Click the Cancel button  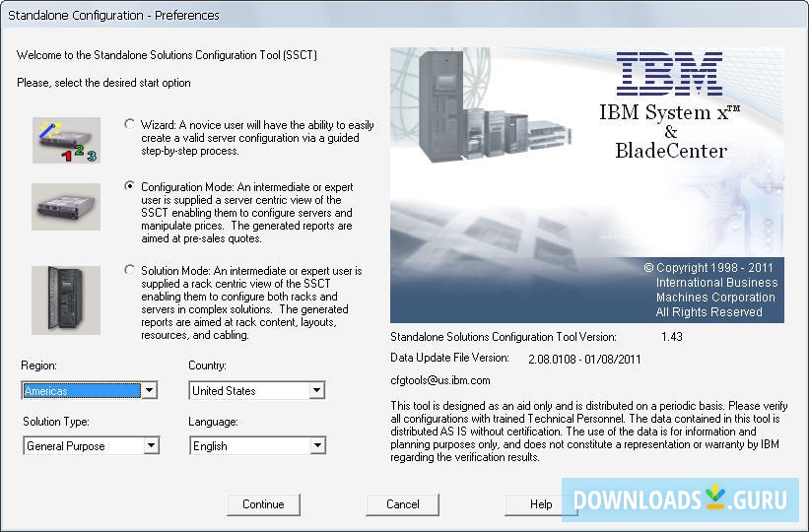(402, 504)
